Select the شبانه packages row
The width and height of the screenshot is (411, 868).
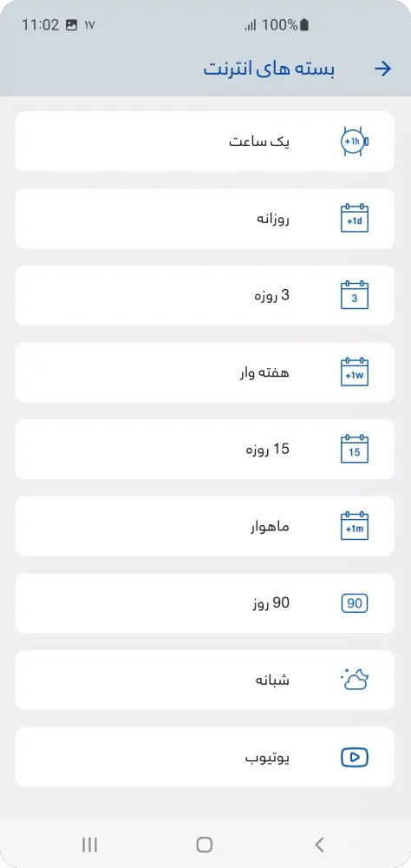click(x=205, y=680)
